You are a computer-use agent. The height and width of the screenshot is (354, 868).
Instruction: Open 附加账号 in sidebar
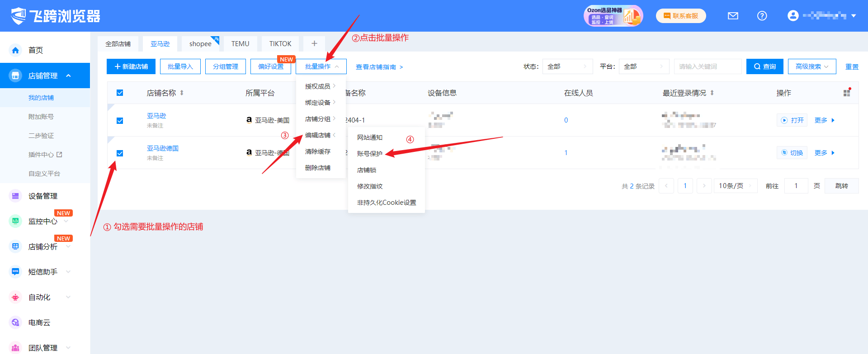[41, 117]
